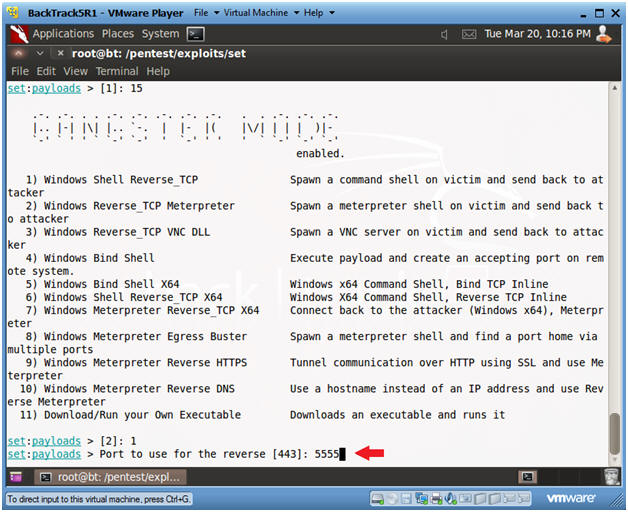Open terminal File menu
Viewport: 628px width, 512px height.
point(20,71)
